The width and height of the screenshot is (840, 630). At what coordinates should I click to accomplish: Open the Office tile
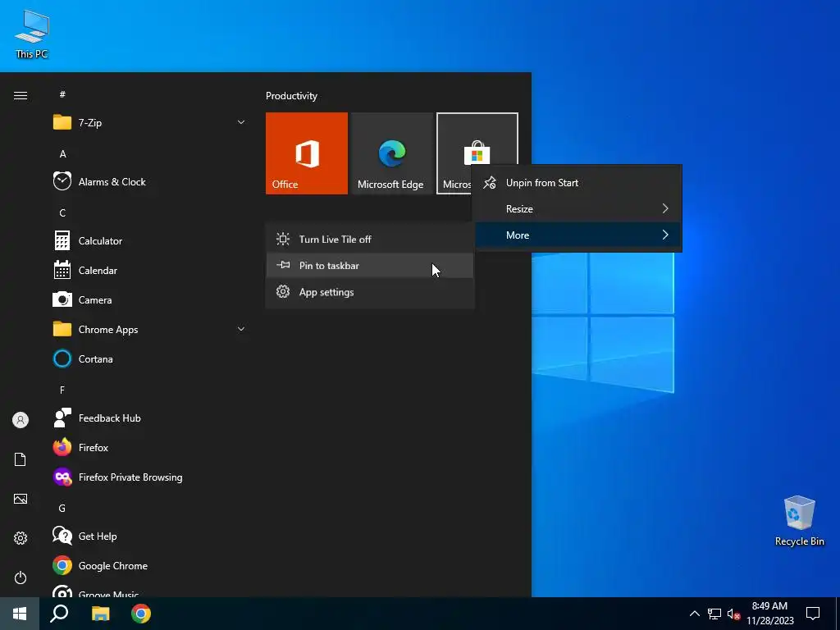[x=307, y=153]
